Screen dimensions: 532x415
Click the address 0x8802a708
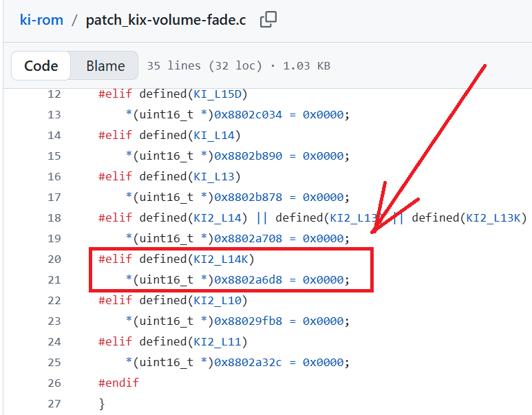click(x=248, y=239)
